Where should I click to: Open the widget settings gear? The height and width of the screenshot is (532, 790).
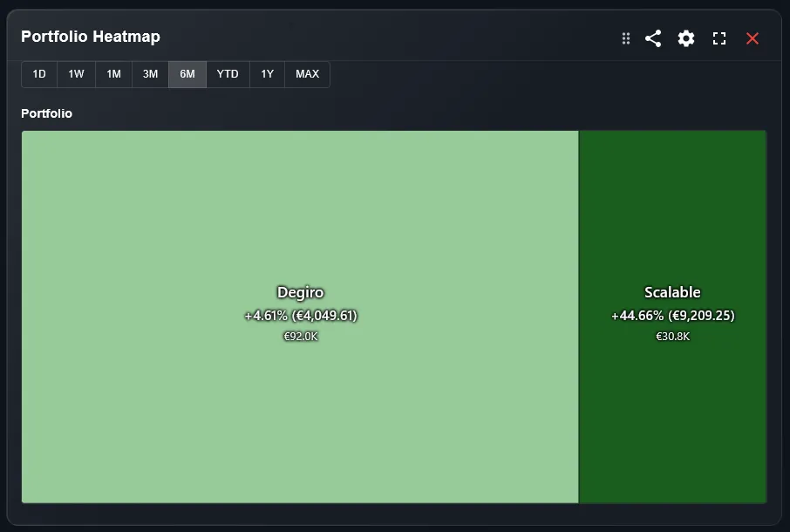685,38
